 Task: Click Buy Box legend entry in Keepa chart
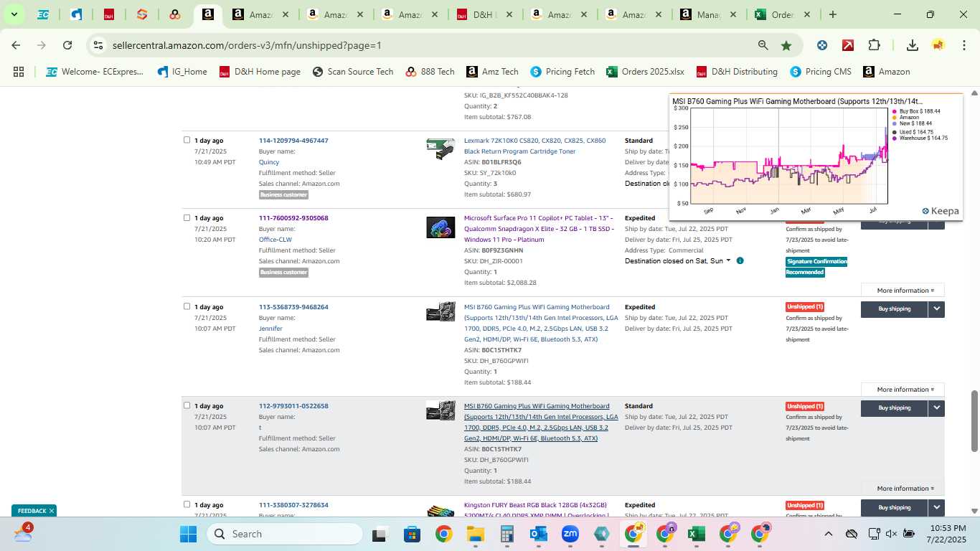(916, 111)
